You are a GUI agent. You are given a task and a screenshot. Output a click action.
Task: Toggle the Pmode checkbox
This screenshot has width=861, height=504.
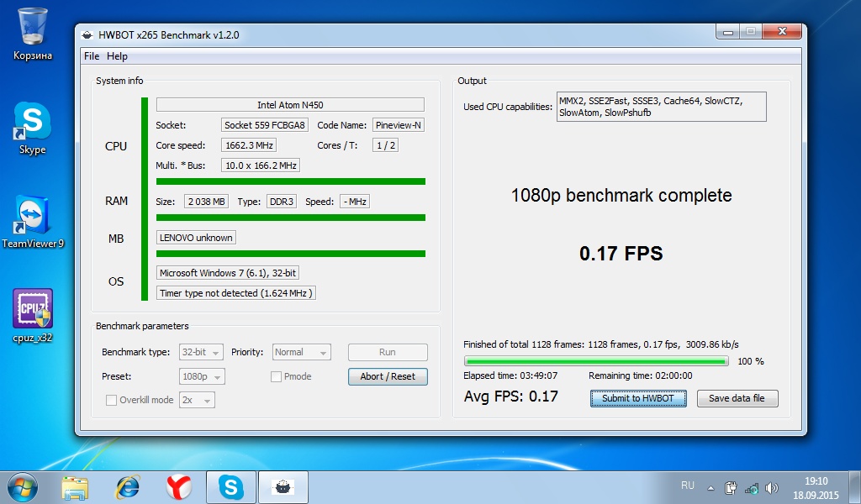[276, 377]
